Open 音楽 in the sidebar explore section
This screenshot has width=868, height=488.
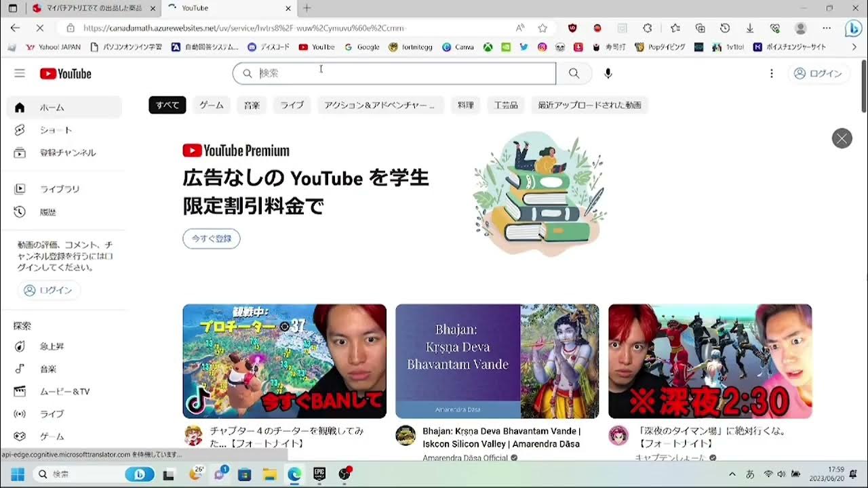point(64,369)
